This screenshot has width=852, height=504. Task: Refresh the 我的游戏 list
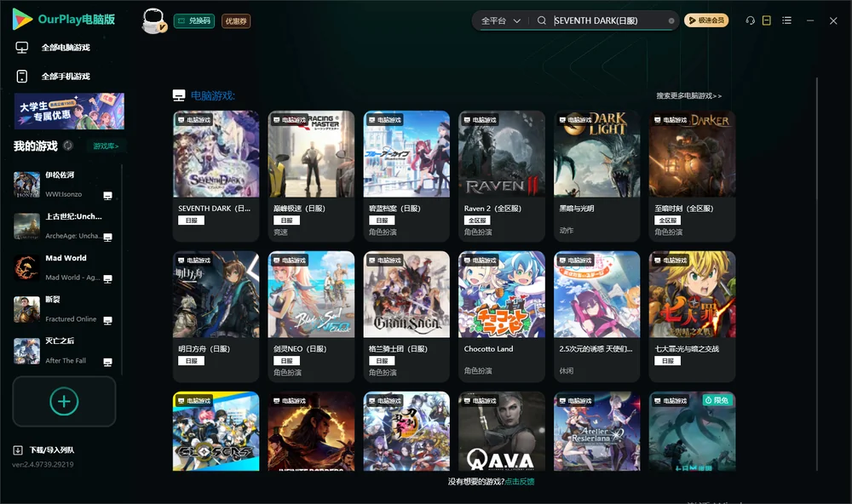coord(68,146)
